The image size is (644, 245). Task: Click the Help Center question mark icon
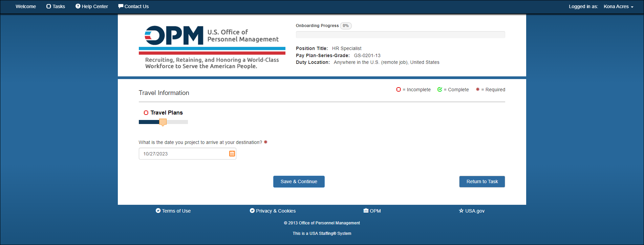78,6
